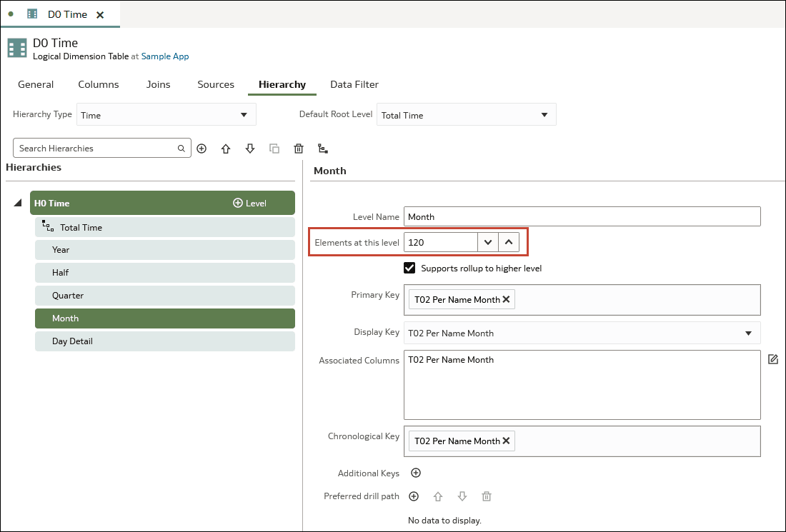Viewport: 786px width, 532px height.
Task: Click the move down arrow in hierarchy toolbar
Action: (250, 149)
